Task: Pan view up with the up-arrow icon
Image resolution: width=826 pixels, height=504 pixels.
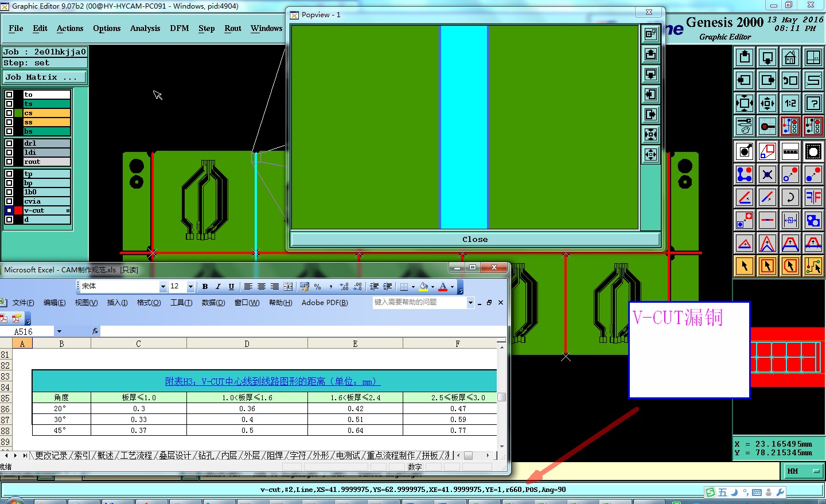Action: point(745,57)
